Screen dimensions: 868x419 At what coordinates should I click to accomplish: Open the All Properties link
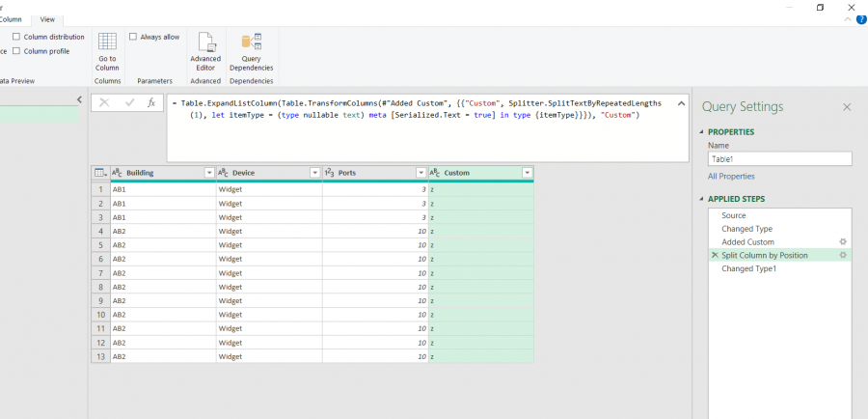[x=731, y=177]
